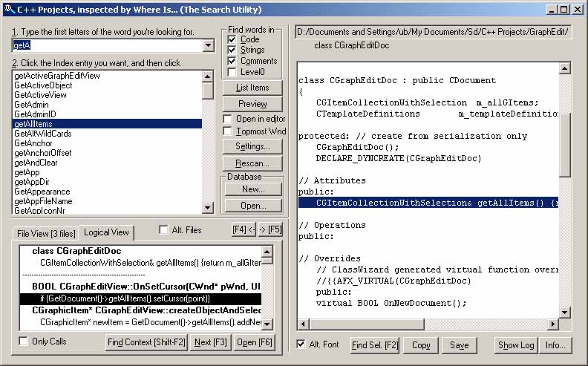Click the Rescan button
The height and width of the screenshot is (366, 588).
coord(252,163)
